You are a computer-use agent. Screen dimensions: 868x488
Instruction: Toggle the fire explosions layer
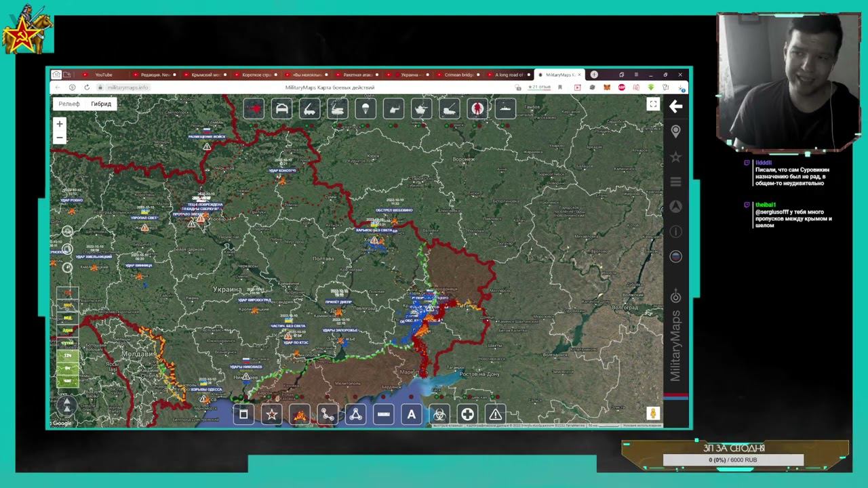[300, 414]
